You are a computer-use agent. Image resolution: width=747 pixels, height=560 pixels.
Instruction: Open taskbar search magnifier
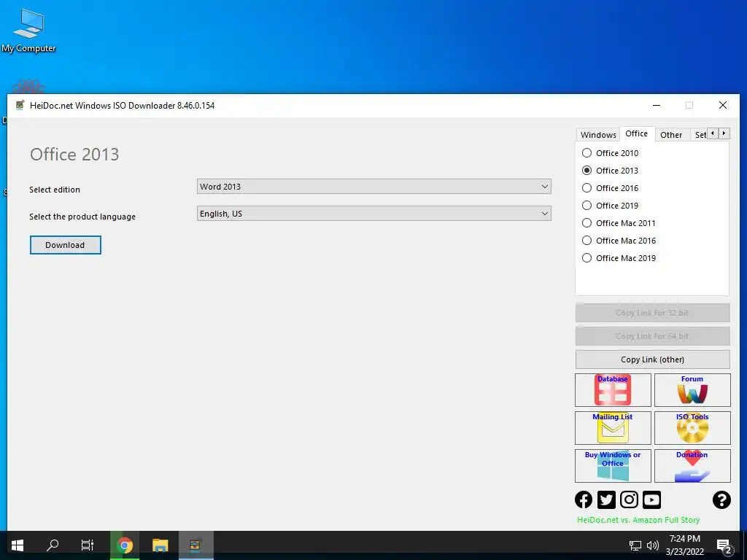[x=53, y=545]
